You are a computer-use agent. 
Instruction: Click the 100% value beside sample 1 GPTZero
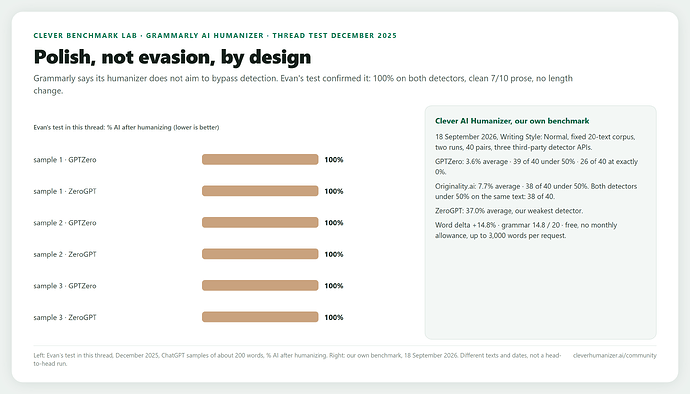click(334, 160)
